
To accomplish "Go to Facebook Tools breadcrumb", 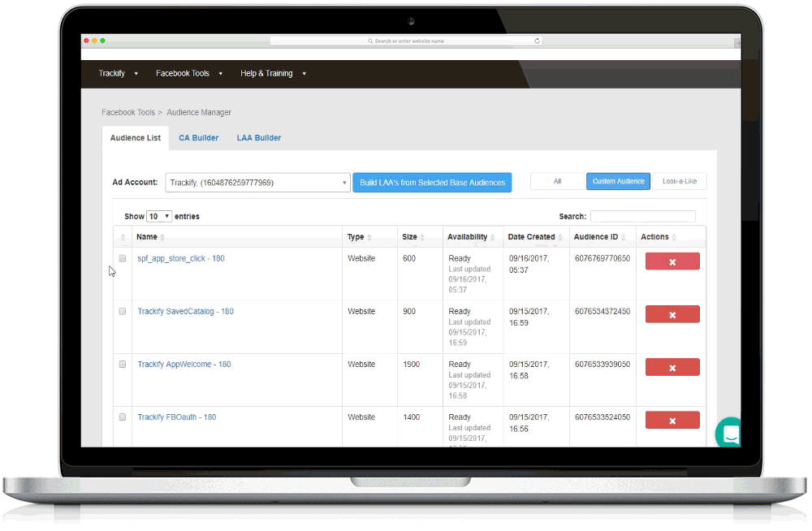I will pos(128,112).
